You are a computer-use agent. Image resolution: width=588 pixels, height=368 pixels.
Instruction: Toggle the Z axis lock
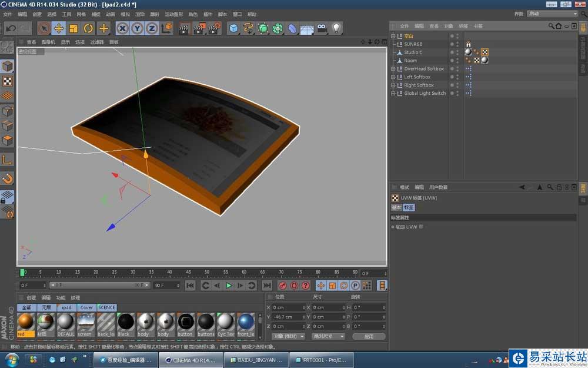152,28
